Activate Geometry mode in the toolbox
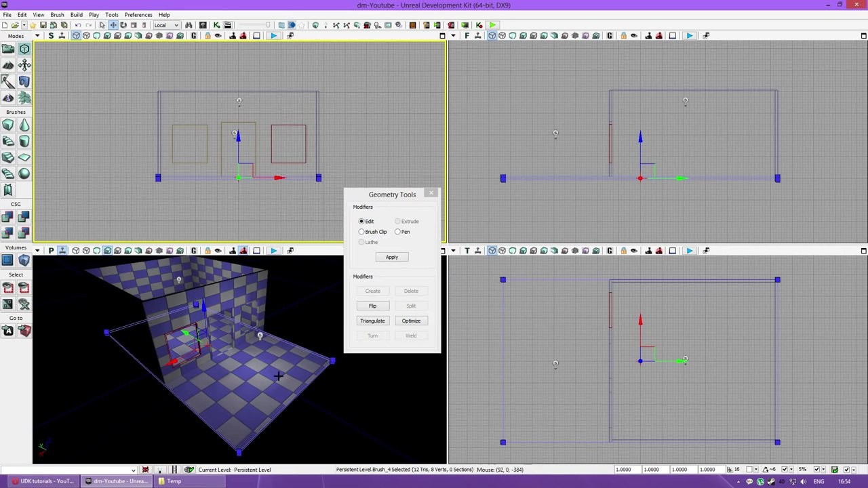Image resolution: width=868 pixels, height=488 pixels. pos(24,49)
